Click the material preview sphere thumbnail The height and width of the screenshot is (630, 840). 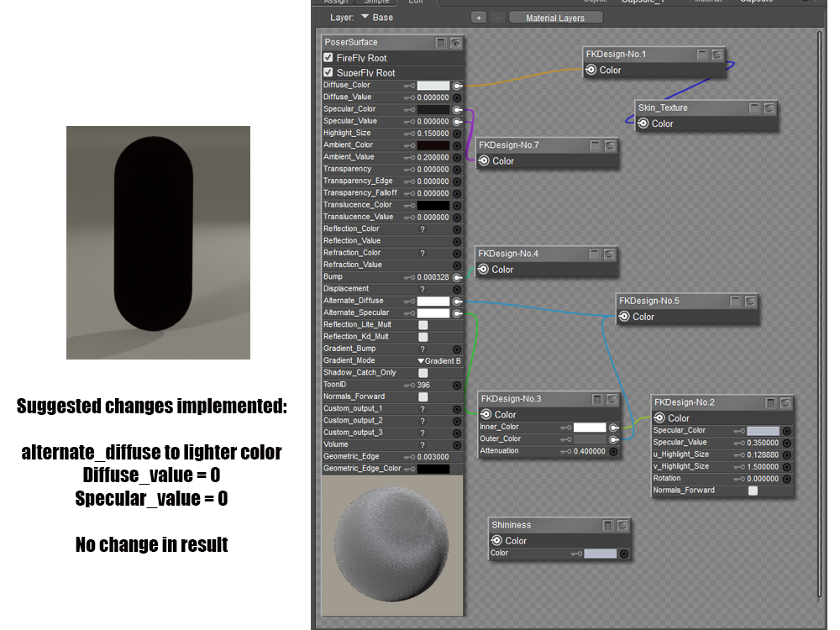click(x=392, y=545)
